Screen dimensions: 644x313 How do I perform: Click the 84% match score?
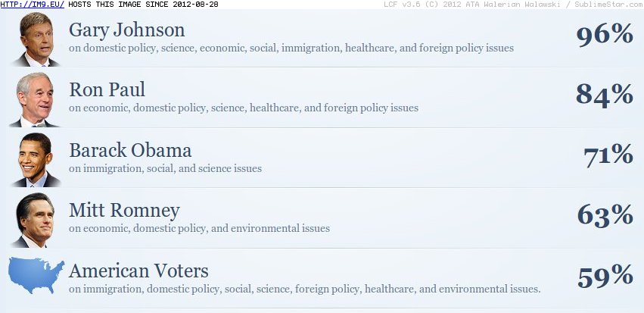(x=605, y=95)
